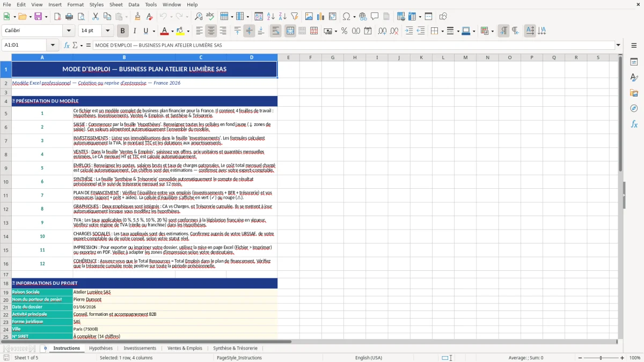Click English (USA) language status

point(369,358)
